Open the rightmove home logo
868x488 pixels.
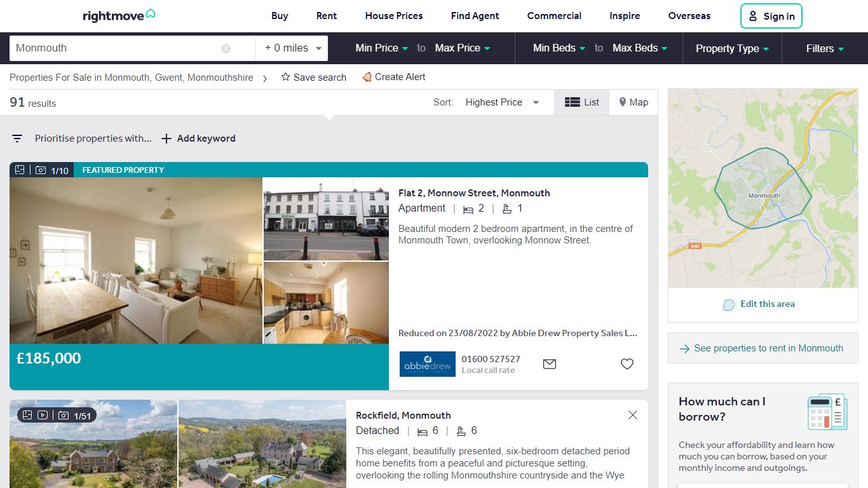[119, 15]
